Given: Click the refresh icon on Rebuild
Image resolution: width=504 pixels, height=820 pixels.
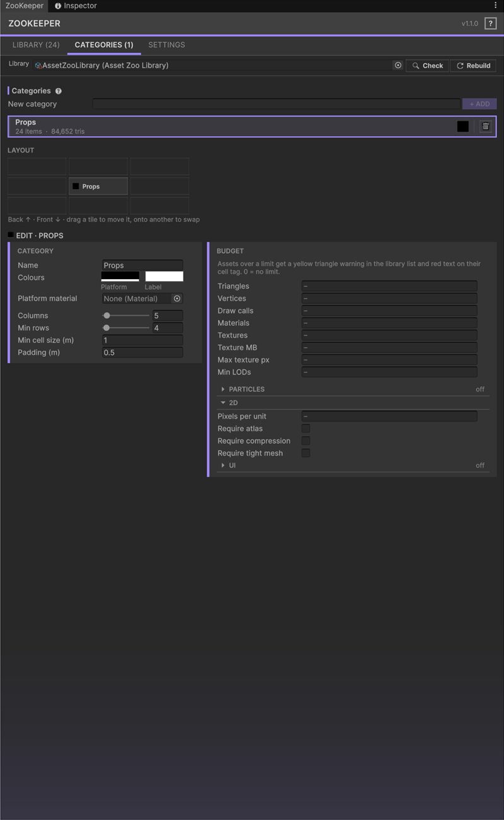Looking at the screenshot, I should click(x=460, y=66).
